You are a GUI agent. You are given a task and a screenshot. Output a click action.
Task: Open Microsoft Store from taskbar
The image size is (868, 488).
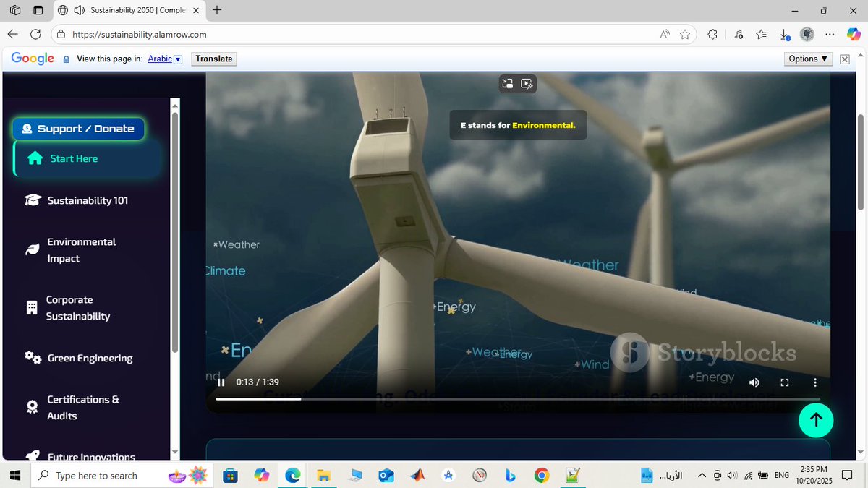(x=230, y=475)
